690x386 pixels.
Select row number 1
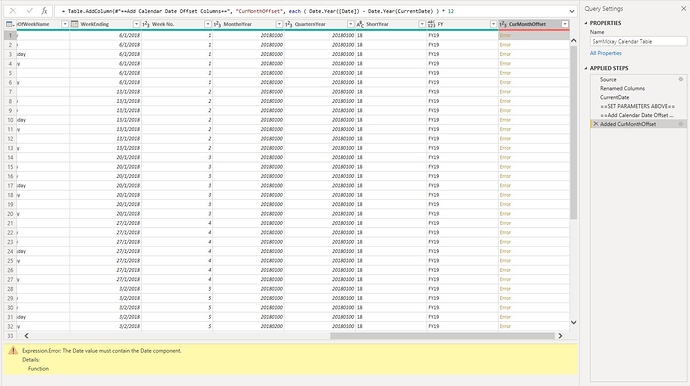pyautogui.click(x=10, y=35)
